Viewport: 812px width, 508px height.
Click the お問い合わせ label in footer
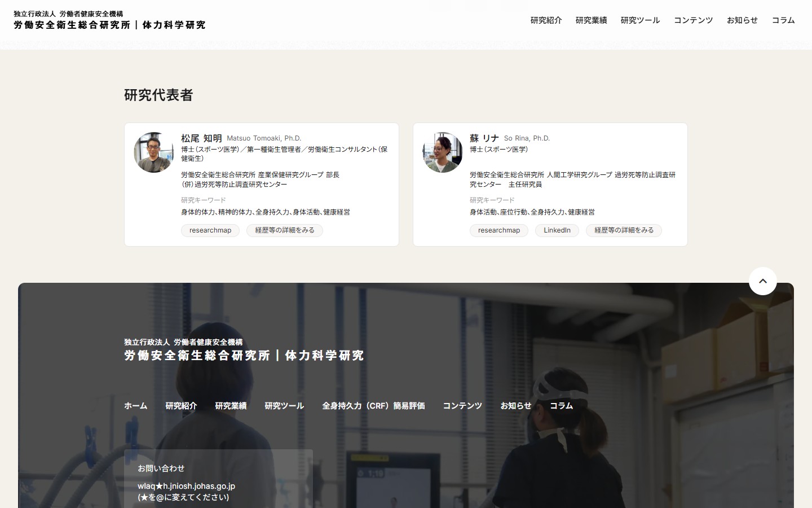[x=161, y=468]
